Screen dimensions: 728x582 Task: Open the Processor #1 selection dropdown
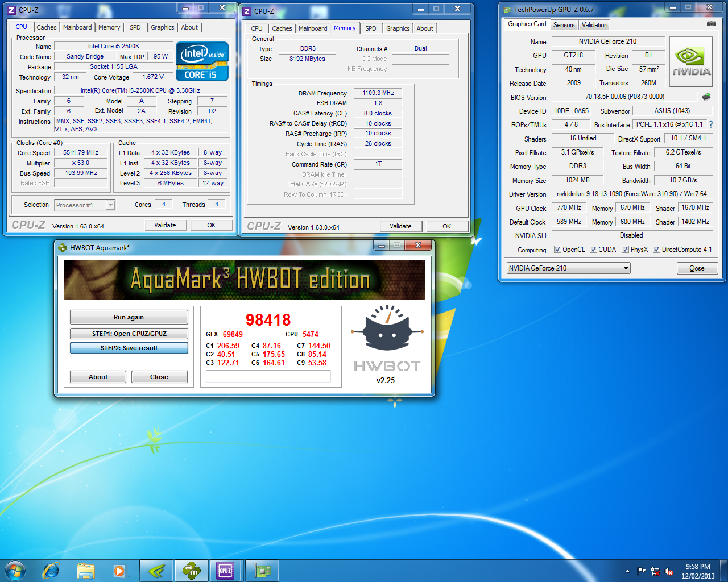point(85,205)
